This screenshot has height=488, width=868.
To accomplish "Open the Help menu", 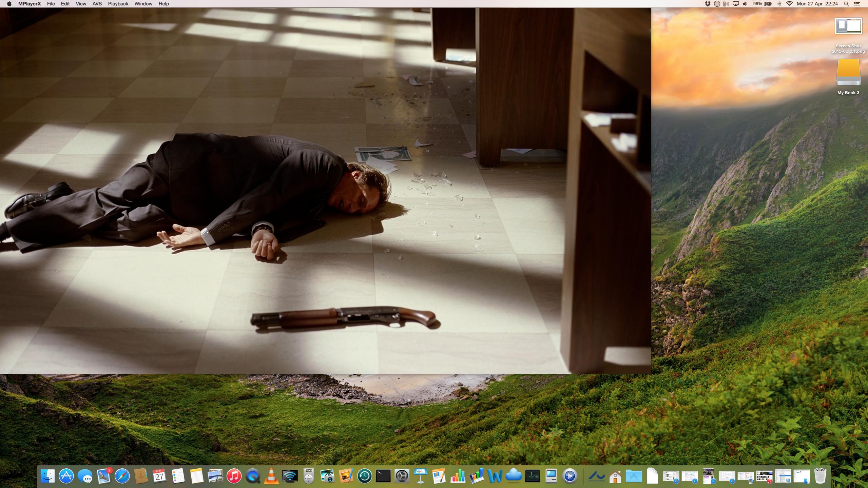I will pos(164,4).
